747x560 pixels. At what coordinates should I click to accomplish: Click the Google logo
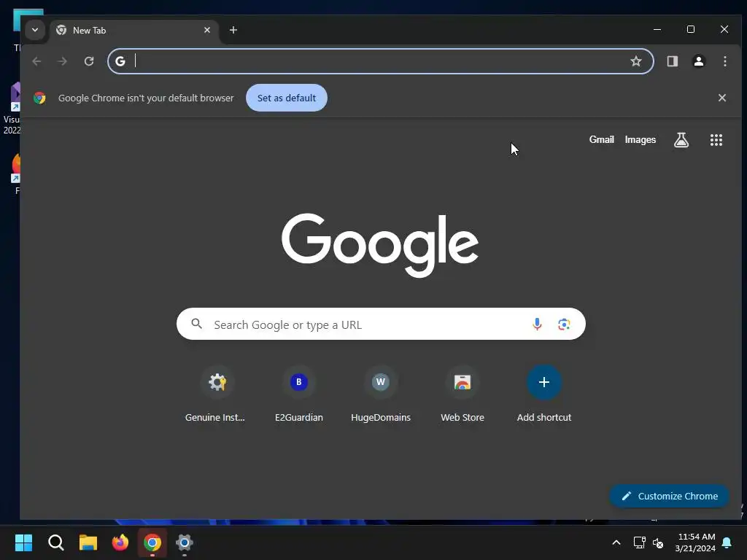click(380, 245)
